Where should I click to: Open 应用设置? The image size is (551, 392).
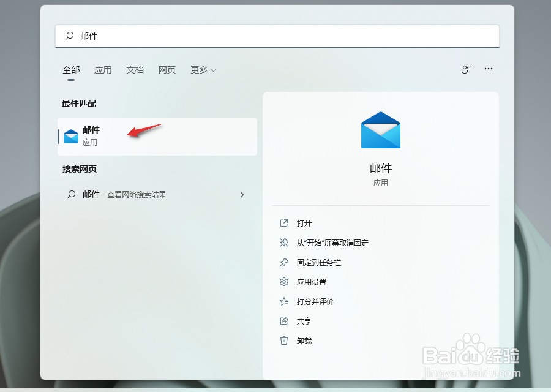point(312,282)
